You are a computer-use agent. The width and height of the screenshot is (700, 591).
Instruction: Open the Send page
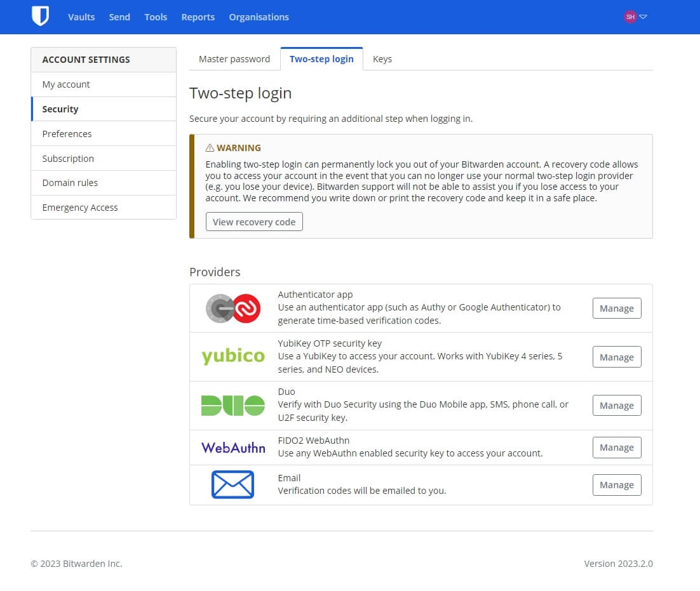(119, 17)
